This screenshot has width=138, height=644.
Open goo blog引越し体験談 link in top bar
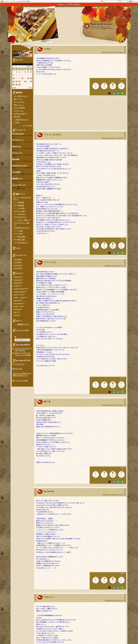23,1
